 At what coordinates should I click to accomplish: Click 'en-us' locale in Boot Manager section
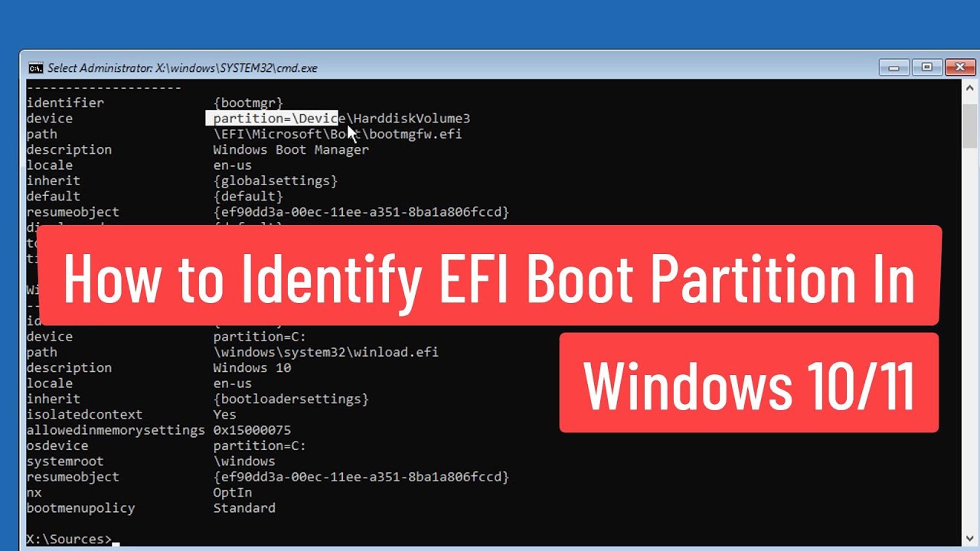pos(232,165)
